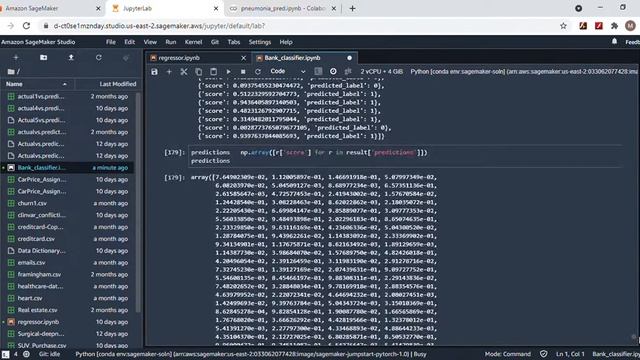Open the Real estate.csv file
Image resolution: width=640 pixels, height=360 pixels.
coord(68,310)
